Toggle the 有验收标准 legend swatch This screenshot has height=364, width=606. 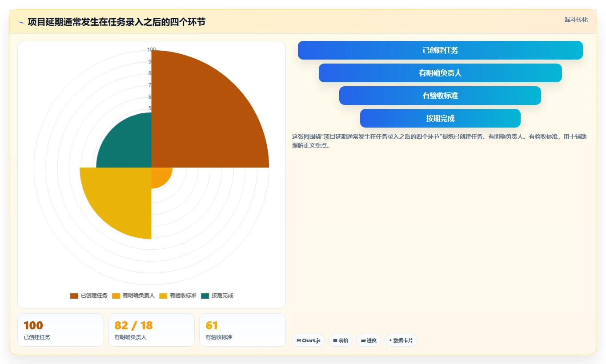point(163,296)
